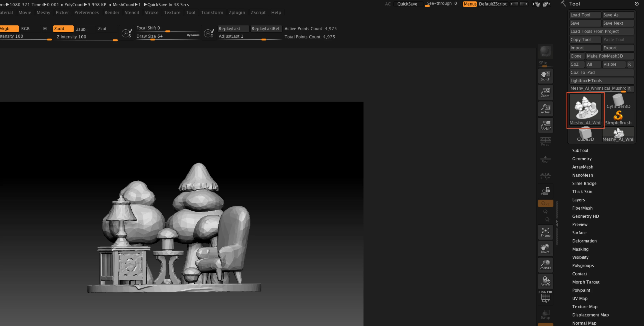Toggle the camera lock icon
The width and height of the screenshot is (644, 326).
pos(545,191)
